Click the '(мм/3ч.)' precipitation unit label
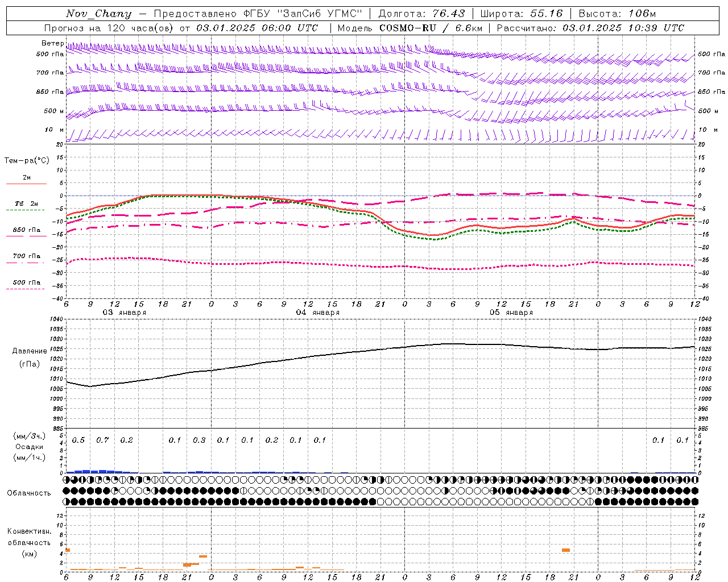 tap(30, 436)
